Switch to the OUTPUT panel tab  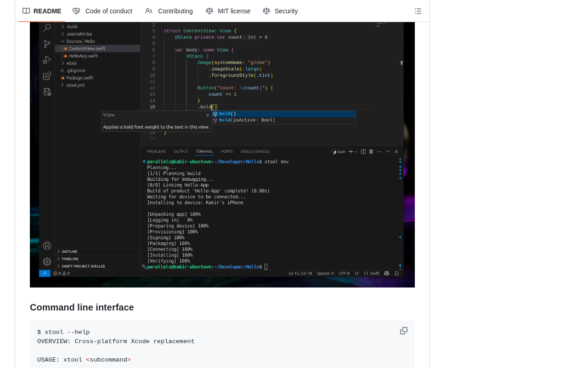coord(181,151)
